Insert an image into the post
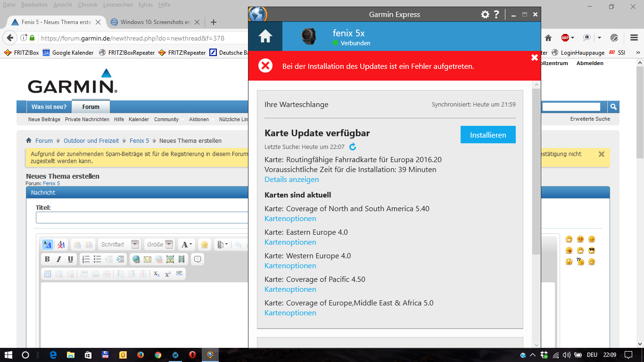Image resolution: width=644 pixels, height=362 pixels. pyautogui.click(x=170, y=259)
